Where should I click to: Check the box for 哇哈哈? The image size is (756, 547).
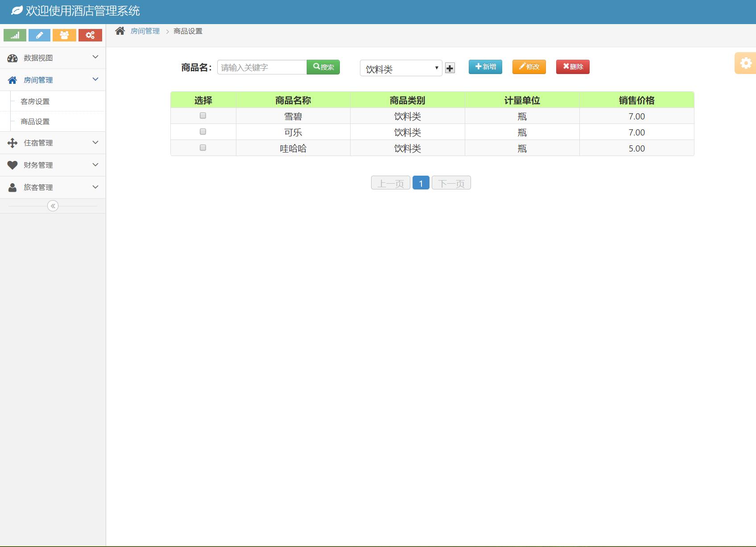[x=203, y=148]
